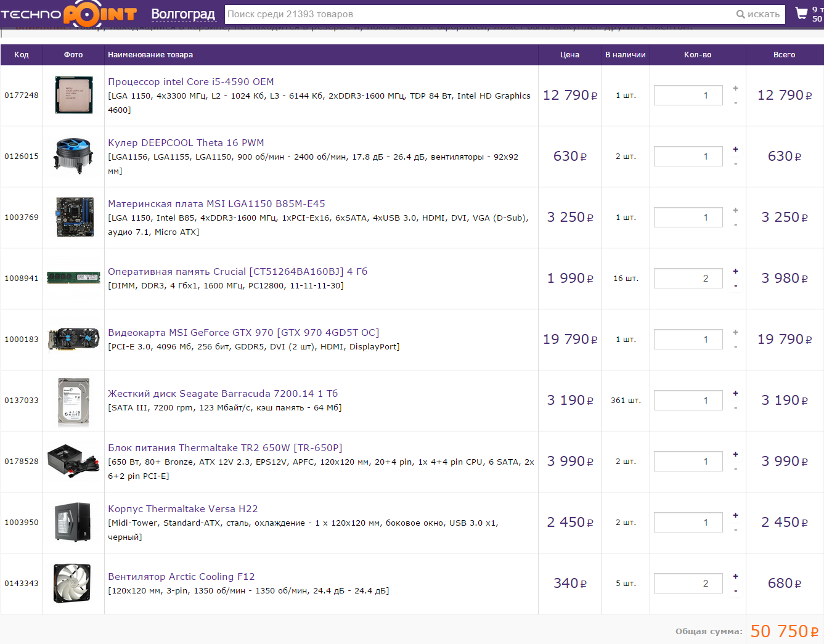The height and width of the screenshot is (644, 824).
Task: Edit quantity field for Thermaltake TR2 power supply
Action: pos(688,461)
